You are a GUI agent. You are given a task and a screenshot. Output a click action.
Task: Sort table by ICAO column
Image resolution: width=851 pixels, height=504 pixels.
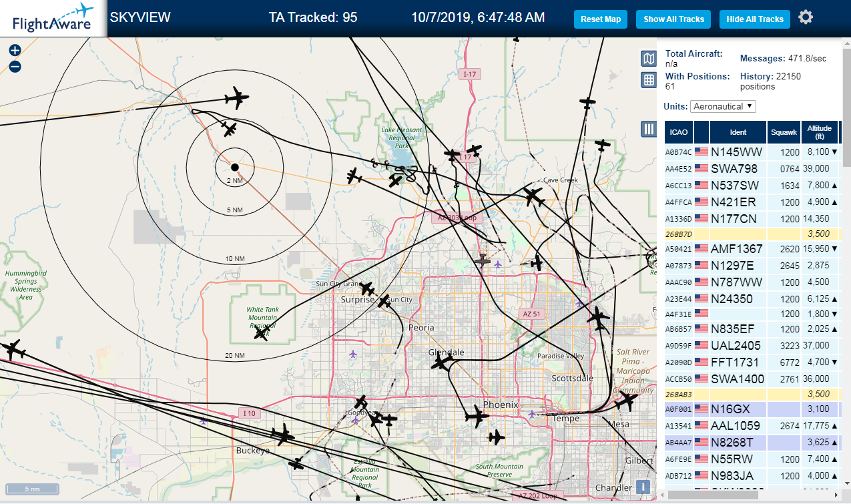678,132
